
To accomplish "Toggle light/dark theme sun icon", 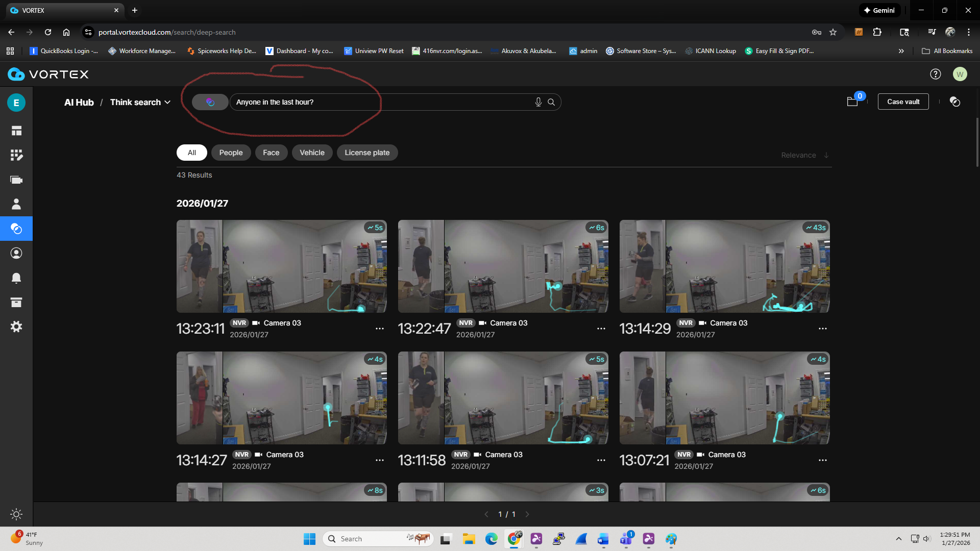I will pyautogui.click(x=16, y=514).
